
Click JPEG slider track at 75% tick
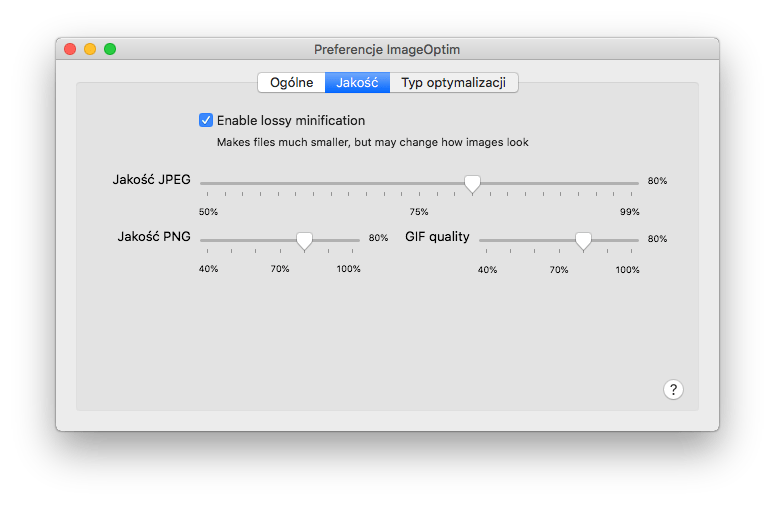point(419,183)
